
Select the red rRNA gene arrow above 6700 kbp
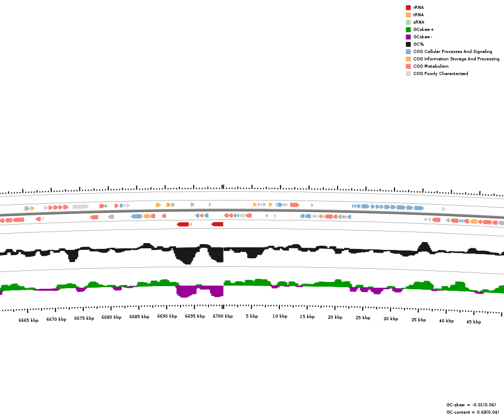217,224
